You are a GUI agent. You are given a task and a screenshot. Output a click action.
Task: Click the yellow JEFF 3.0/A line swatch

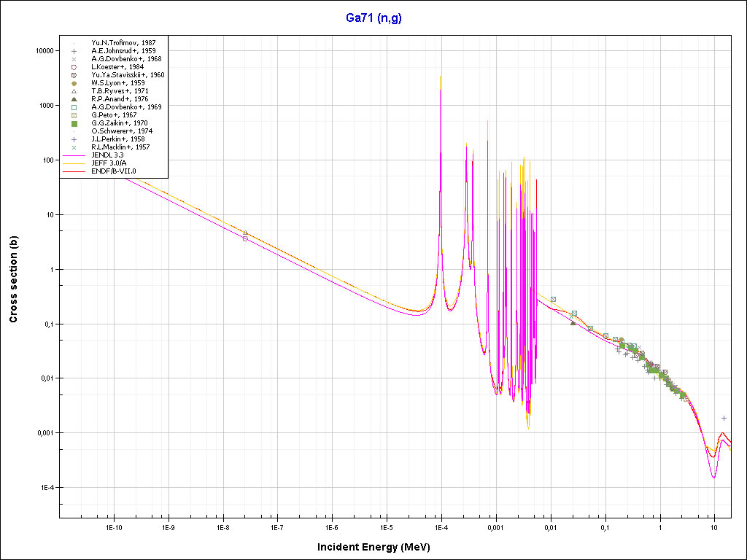[x=74, y=163]
